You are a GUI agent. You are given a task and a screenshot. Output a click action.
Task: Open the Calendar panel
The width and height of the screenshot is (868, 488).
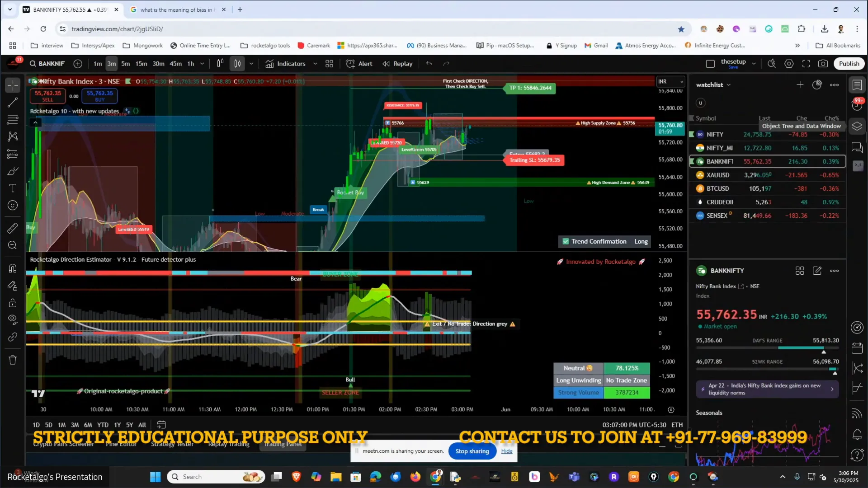pyautogui.click(x=857, y=348)
